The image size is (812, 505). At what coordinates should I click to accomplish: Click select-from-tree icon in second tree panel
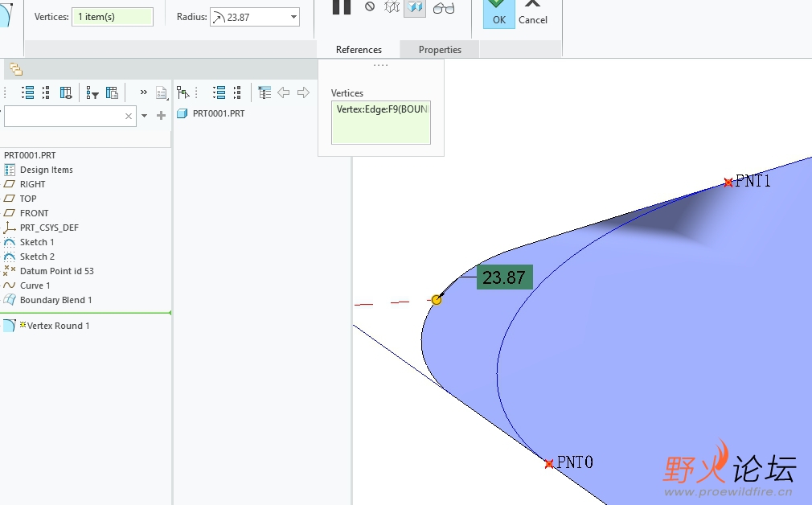(x=182, y=92)
